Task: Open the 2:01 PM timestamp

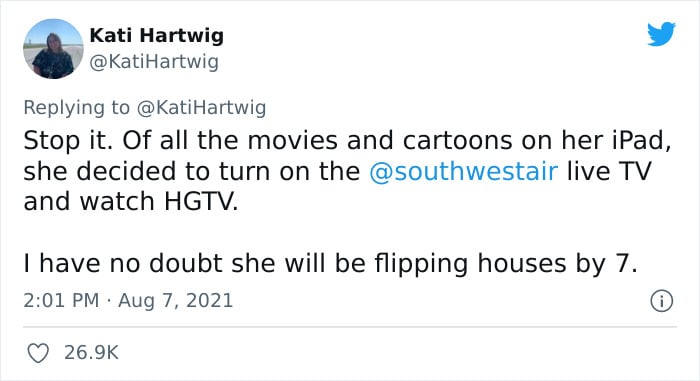Action: (61, 300)
